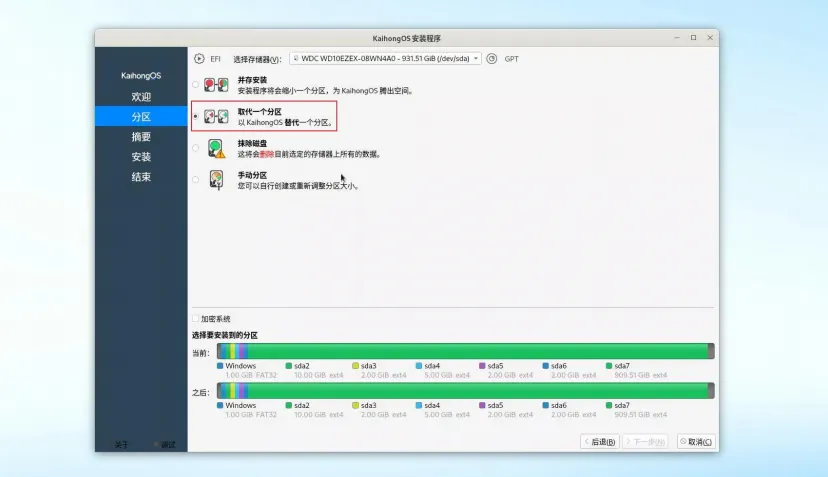Click the 取代一个分区 option title
The image size is (828, 477).
coord(259,111)
